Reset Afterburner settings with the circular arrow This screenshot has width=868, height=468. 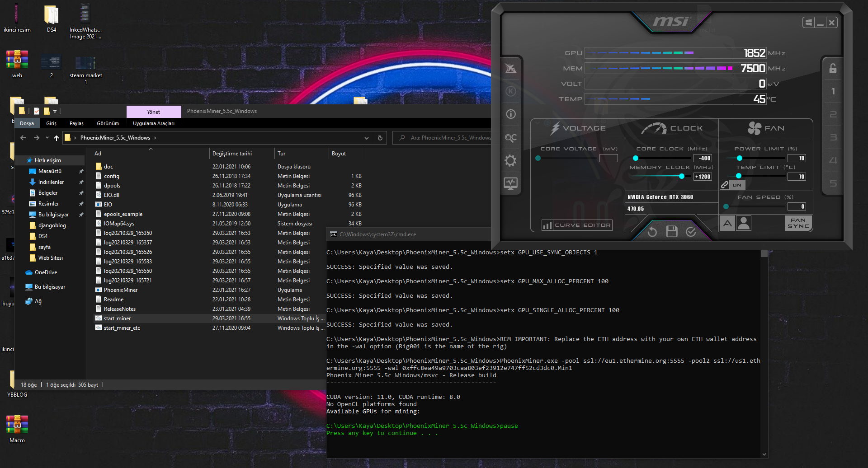pos(652,232)
